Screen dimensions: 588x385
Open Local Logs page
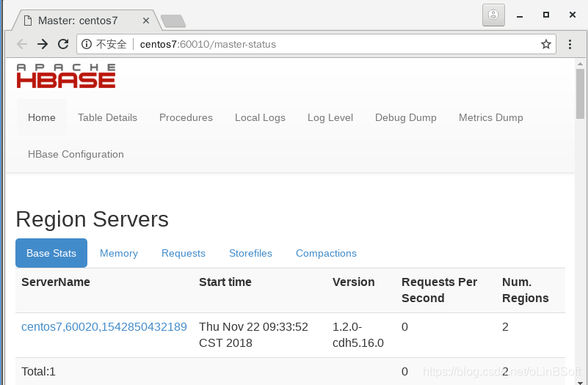coord(261,117)
